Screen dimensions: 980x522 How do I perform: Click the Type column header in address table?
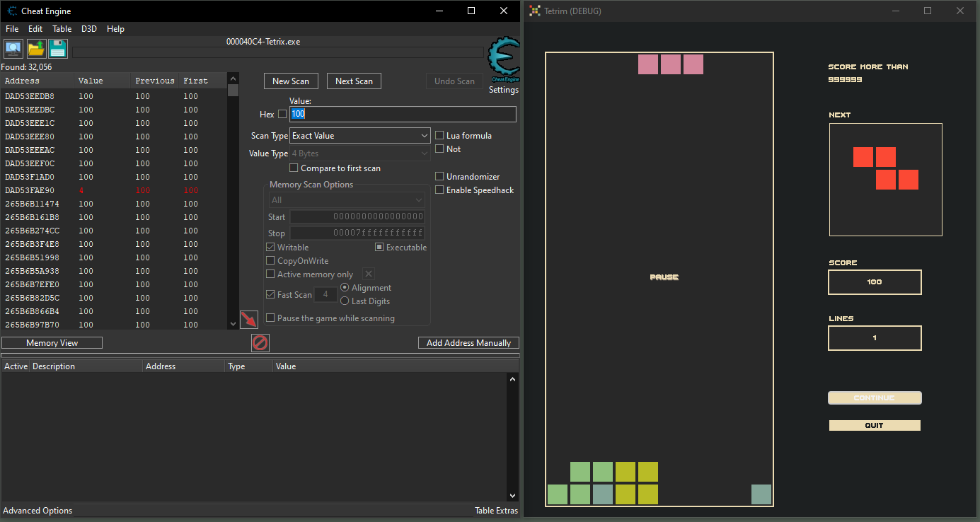[x=249, y=366]
